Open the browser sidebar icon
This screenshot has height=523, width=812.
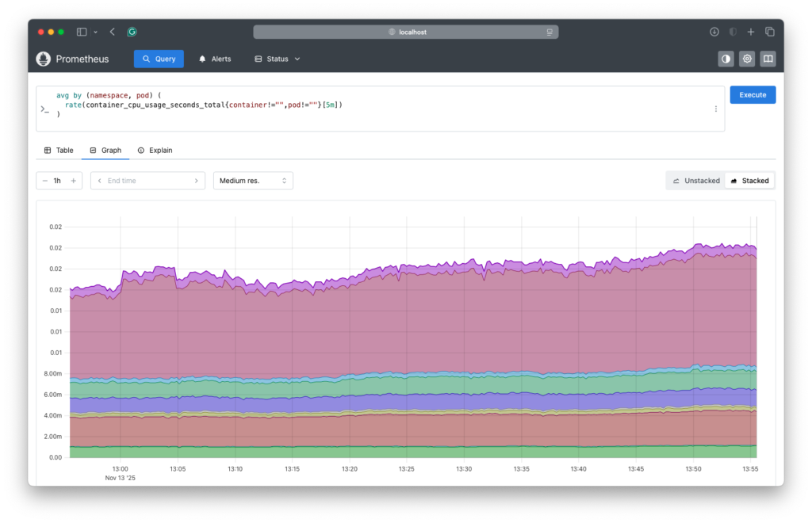[x=82, y=31]
